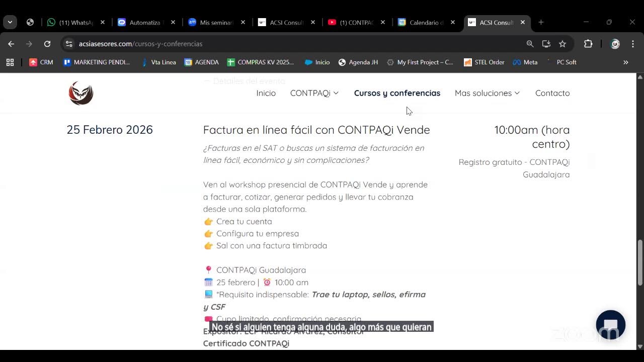Open the STEL Order bookmark
Viewport: 644px width, 362px height.
(x=484, y=62)
